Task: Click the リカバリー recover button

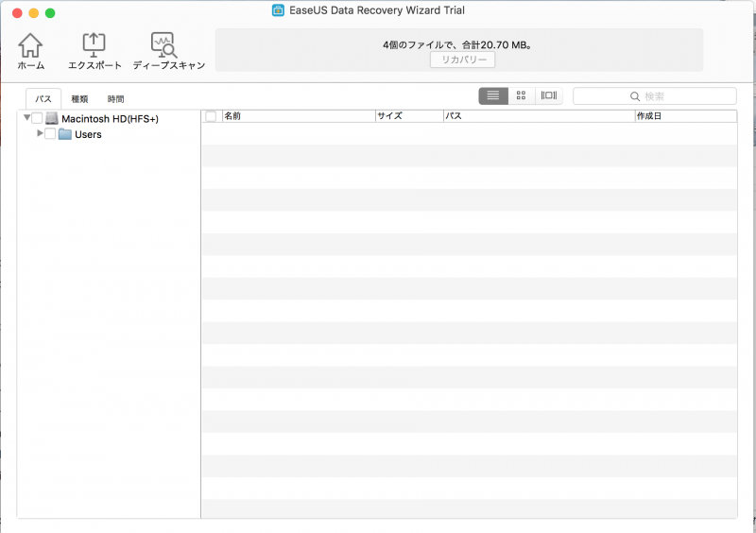Action: click(462, 60)
